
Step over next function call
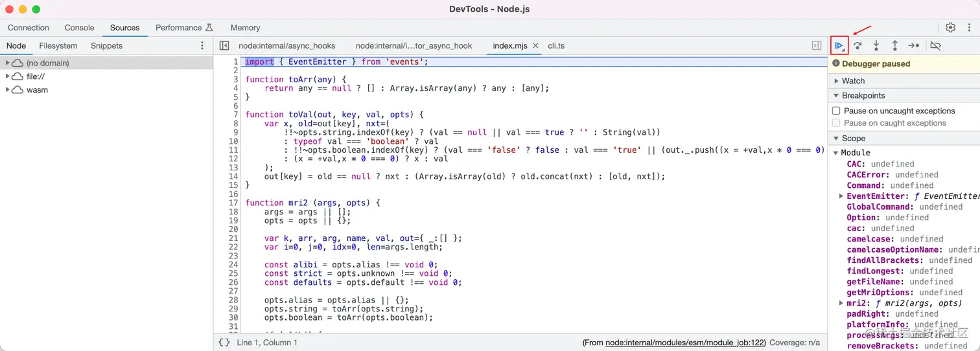(x=857, y=45)
